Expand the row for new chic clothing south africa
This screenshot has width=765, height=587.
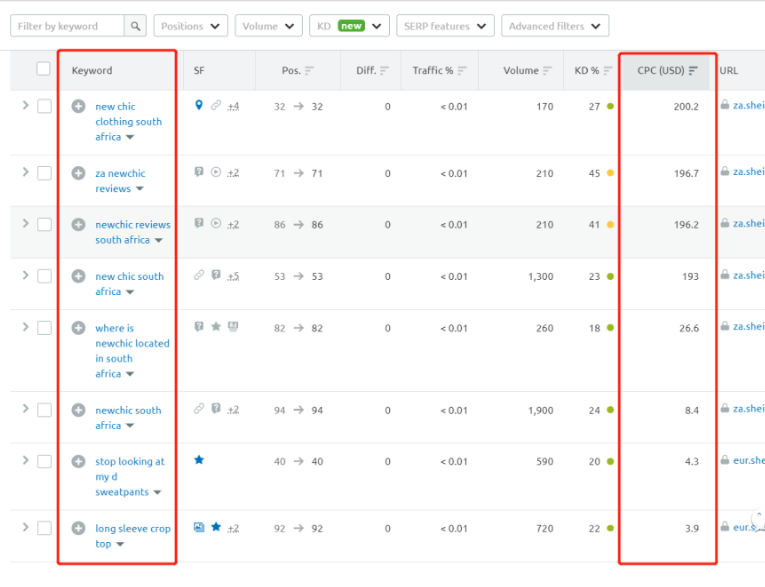pyautogui.click(x=25, y=105)
